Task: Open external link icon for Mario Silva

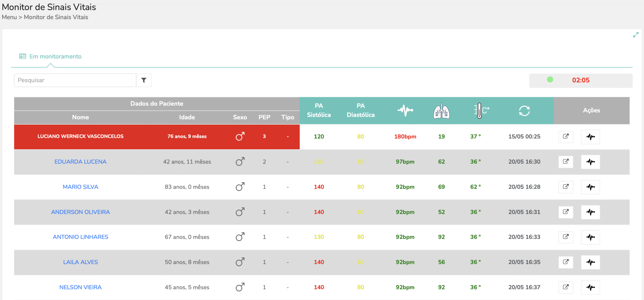Action: (566, 187)
